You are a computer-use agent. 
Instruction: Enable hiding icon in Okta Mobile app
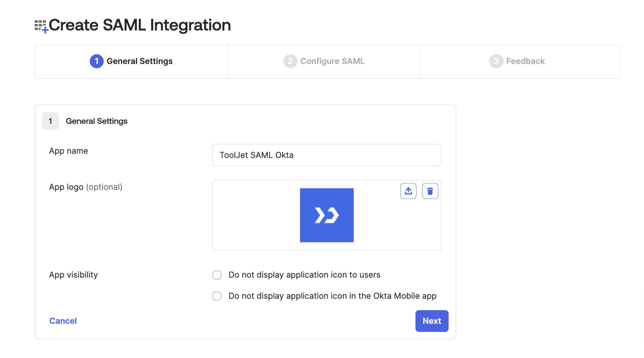point(217,296)
